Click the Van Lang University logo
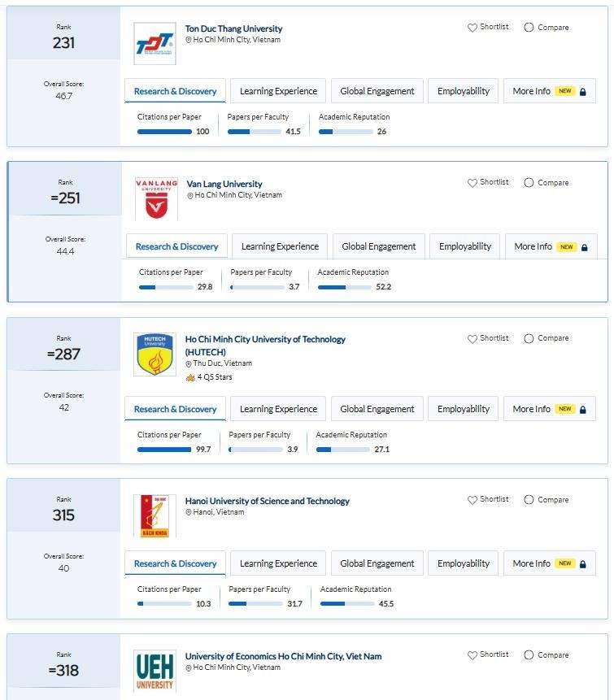This screenshot has width=614, height=700. click(156, 199)
